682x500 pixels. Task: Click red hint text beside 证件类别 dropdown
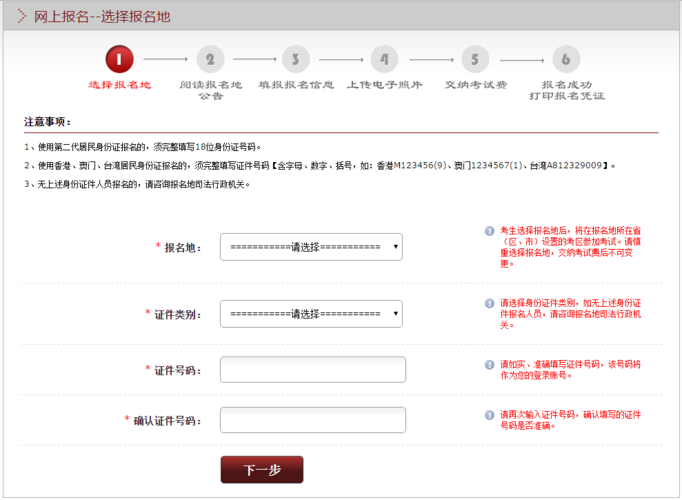(570, 314)
